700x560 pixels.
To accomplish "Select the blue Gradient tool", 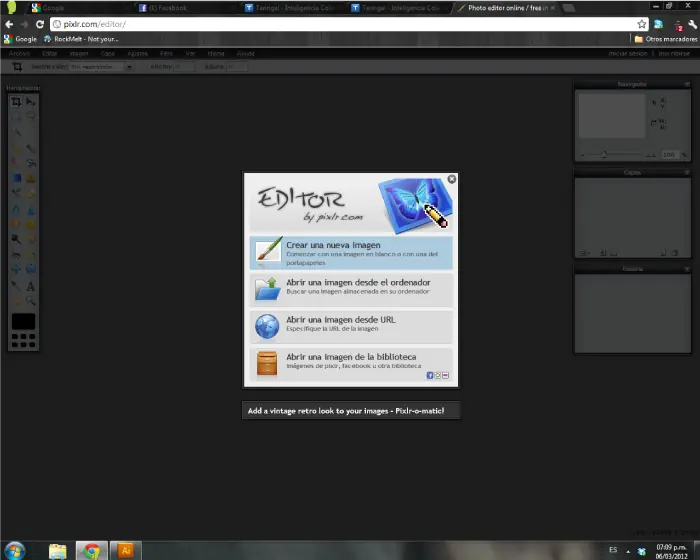I will (x=17, y=178).
